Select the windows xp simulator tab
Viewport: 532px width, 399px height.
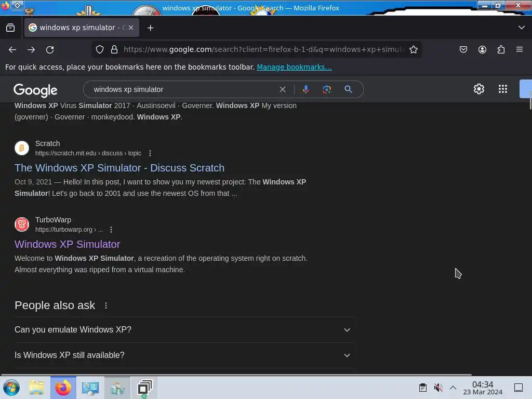click(82, 28)
